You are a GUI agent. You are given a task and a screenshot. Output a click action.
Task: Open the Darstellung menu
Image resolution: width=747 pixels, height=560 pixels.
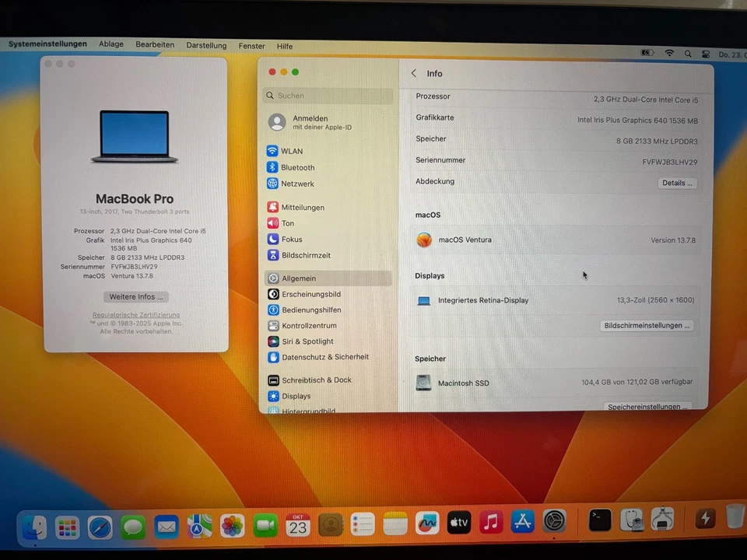(206, 45)
